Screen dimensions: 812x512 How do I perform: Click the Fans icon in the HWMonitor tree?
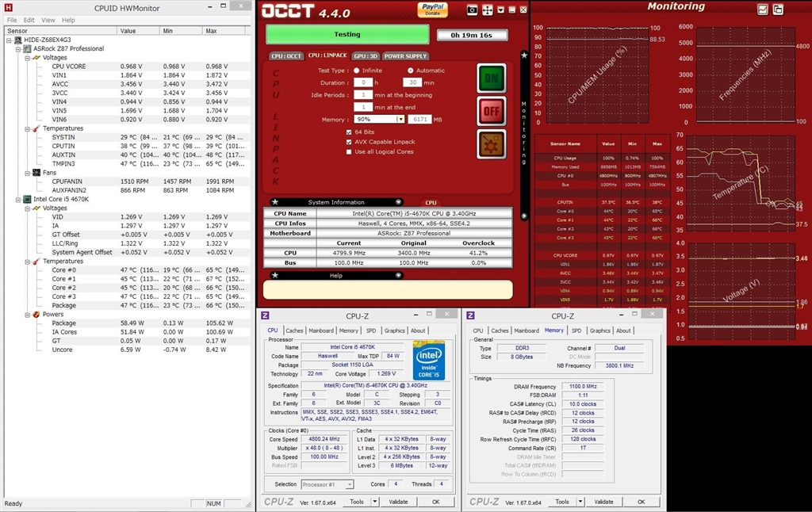pos(36,173)
